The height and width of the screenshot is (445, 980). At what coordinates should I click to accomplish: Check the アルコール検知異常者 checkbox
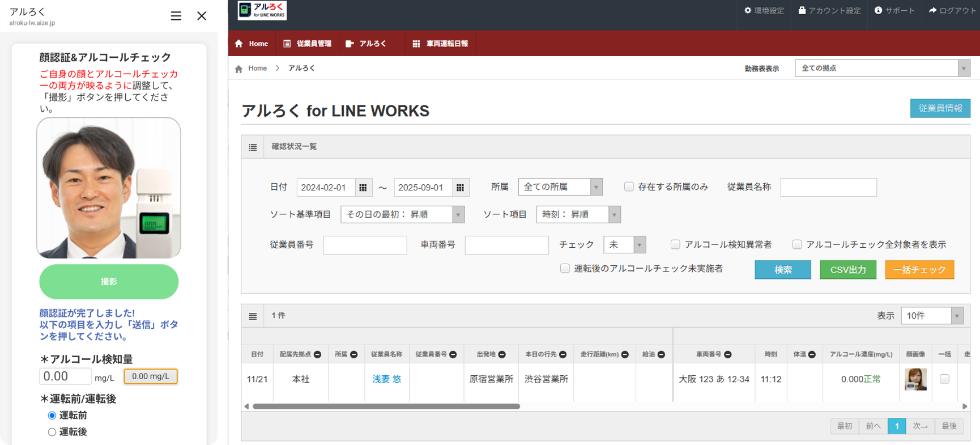[675, 244]
